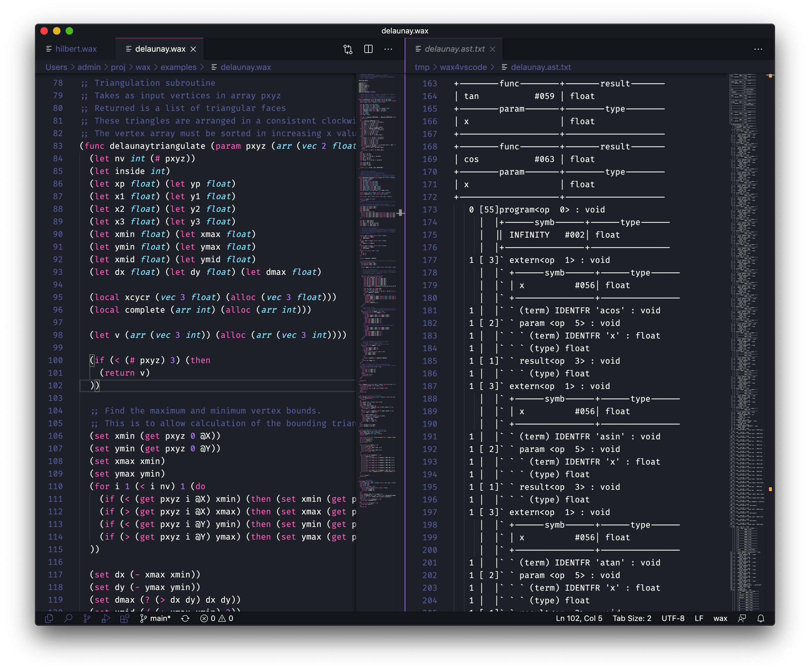Click the file icon on the delaunay.wax tab
810x672 pixels.
129,49
